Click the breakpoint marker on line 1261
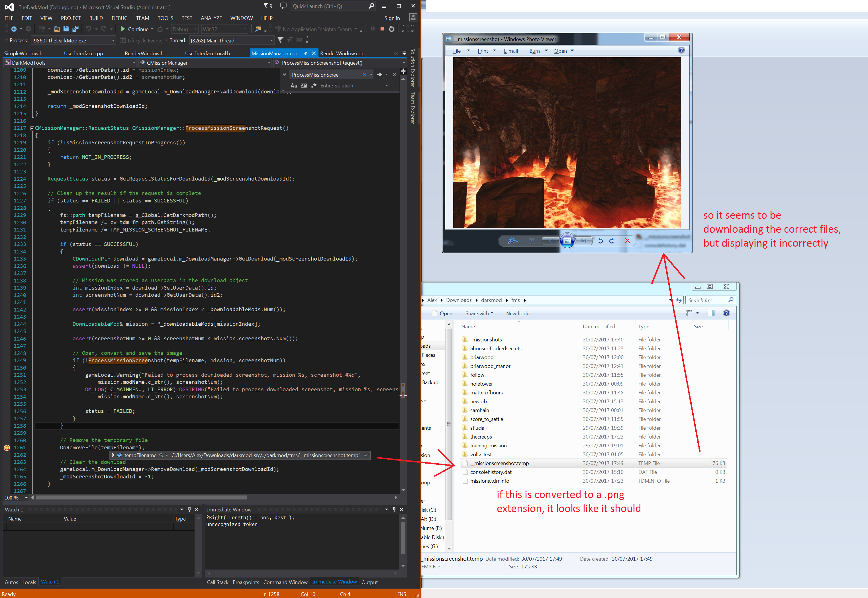The height and width of the screenshot is (598, 868). click(x=7, y=448)
